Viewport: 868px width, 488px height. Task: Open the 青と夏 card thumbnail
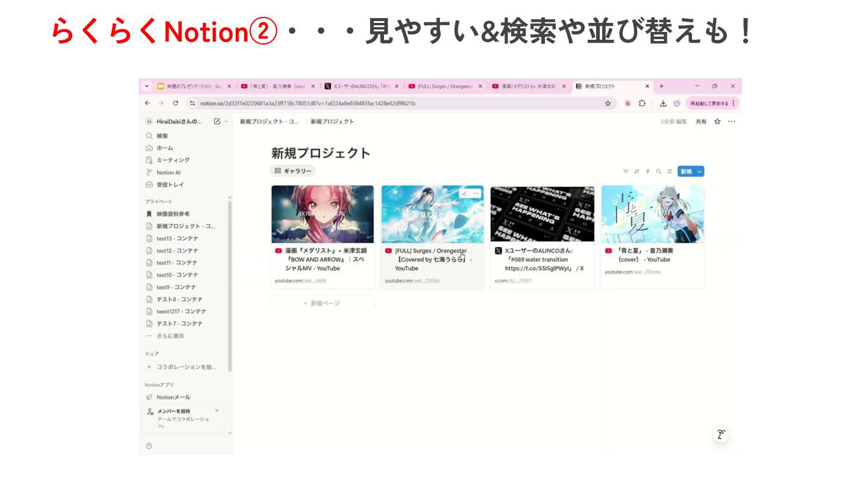click(x=652, y=214)
